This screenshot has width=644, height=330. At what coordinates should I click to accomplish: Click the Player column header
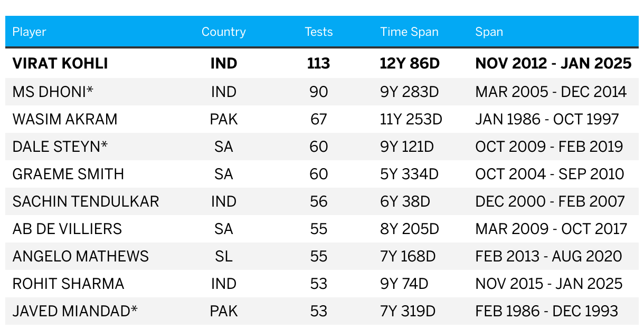point(30,32)
